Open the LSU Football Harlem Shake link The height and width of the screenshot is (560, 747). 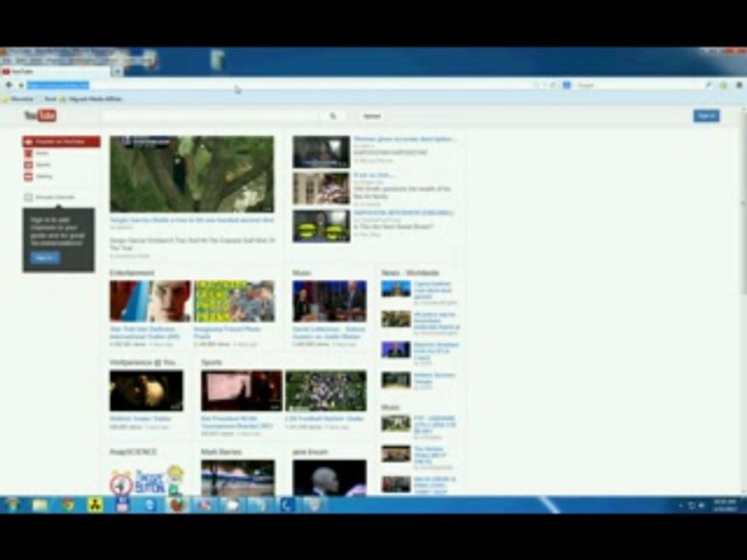point(324,418)
